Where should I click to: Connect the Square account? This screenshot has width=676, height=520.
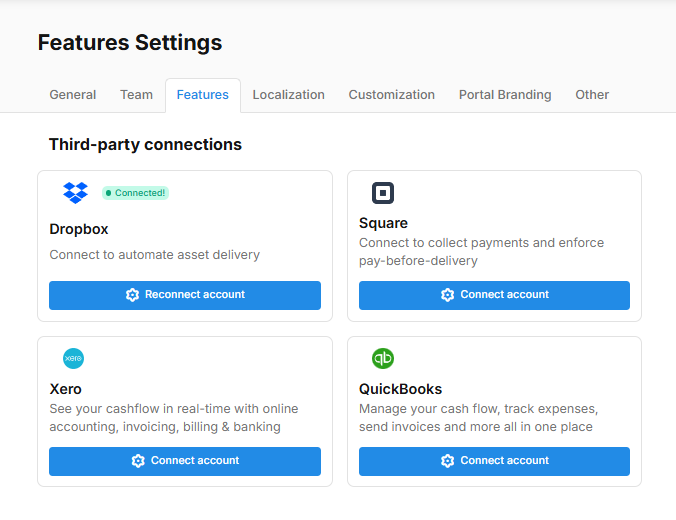tap(494, 295)
